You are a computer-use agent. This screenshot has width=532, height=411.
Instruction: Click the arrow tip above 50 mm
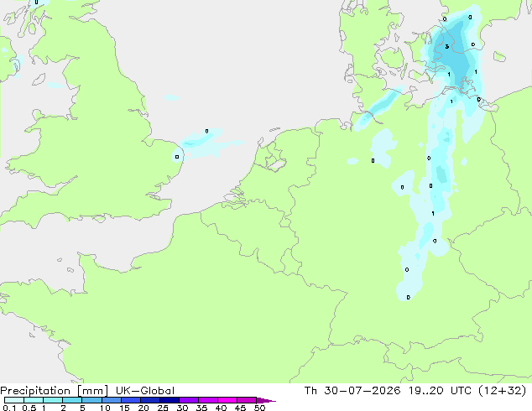[266, 400]
